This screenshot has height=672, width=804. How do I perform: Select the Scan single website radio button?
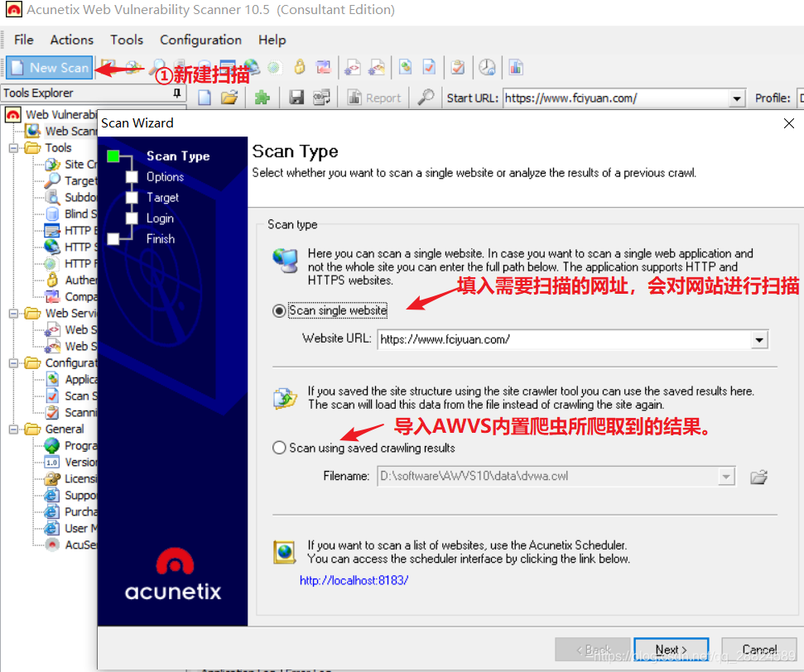279,310
